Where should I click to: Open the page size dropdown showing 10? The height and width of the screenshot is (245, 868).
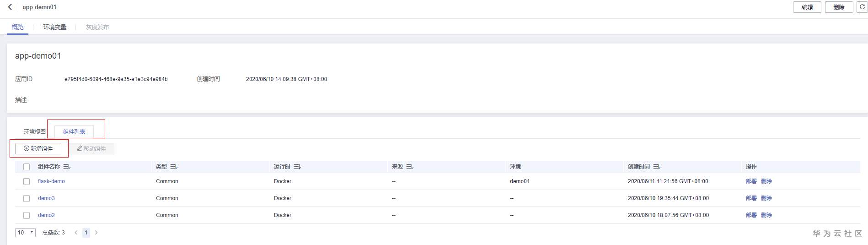click(x=26, y=233)
